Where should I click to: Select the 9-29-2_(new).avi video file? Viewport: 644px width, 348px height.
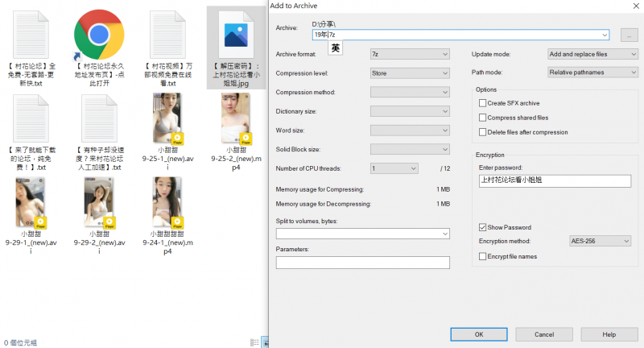coord(99,203)
